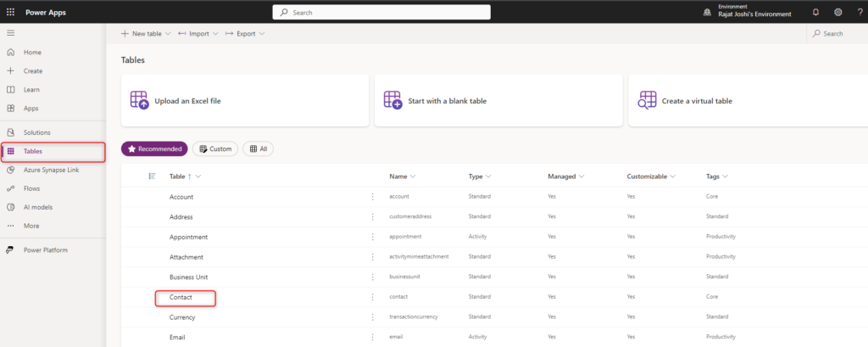Click Start with a blank table card
This screenshot has height=347, width=868.
498,100
